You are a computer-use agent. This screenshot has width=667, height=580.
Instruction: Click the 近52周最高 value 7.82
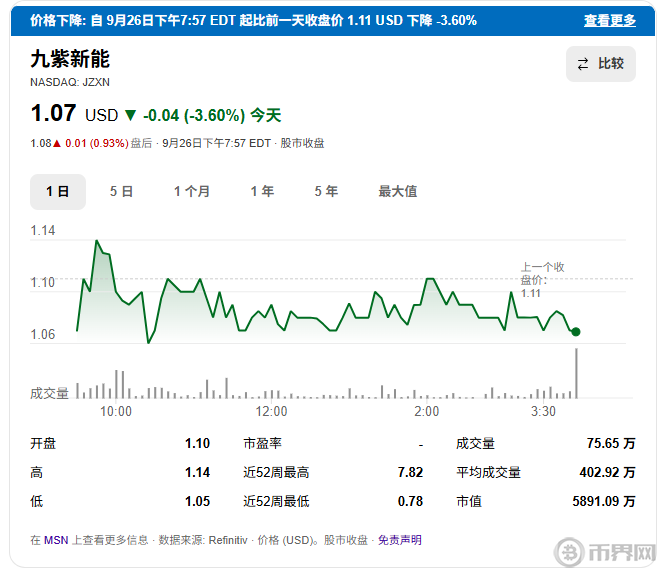pyautogui.click(x=410, y=472)
